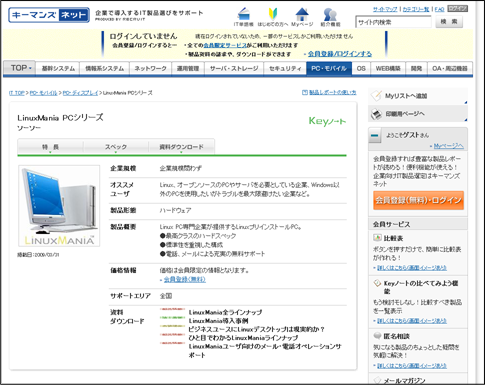This screenshot has height=385, width=485.
Task: Click 詳しくはこちら link under 匿名相談
Action: click(412, 366)
